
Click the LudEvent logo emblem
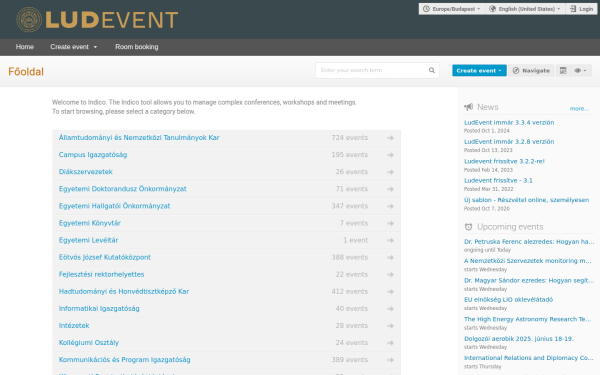click(29, 20)
